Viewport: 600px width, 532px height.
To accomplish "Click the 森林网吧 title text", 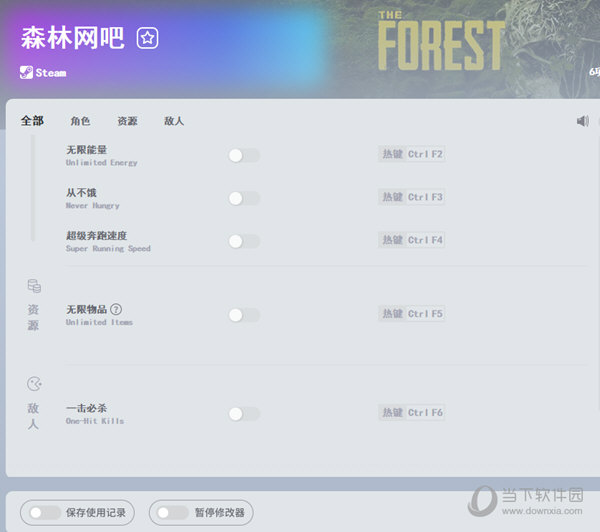I will click(x=73, y=38).
